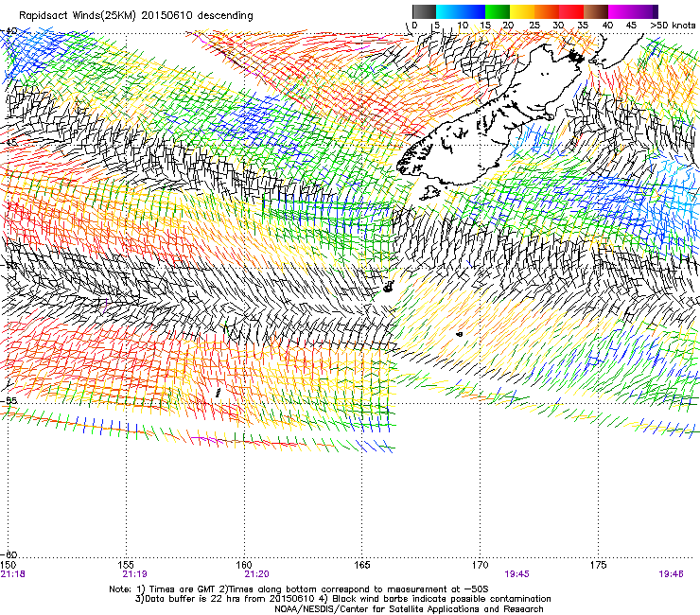This screenshot has width=700, height=615.
Task: Click the 'Times are GMT' note line
Action: [299, 589]
